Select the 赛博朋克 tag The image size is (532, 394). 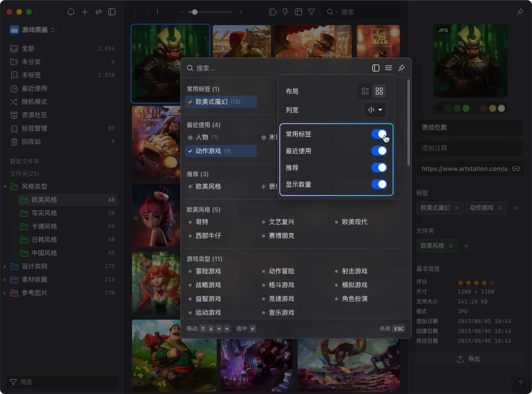282,236
